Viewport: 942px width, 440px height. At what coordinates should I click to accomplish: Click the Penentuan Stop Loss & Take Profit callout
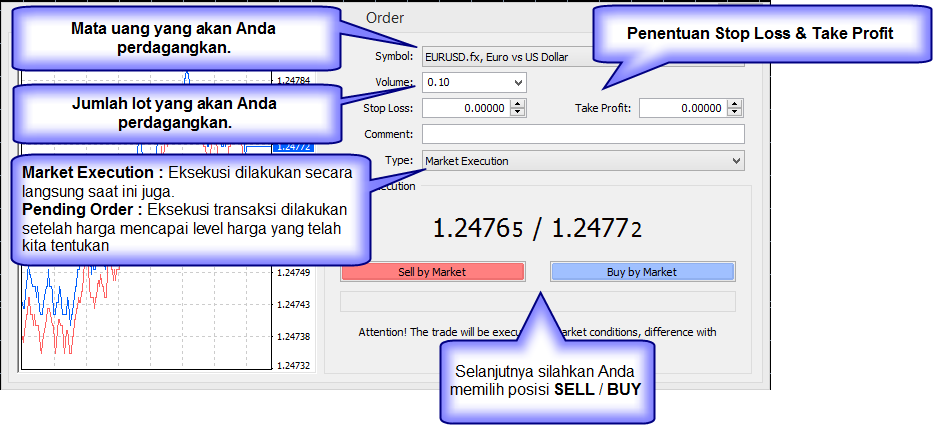760,34
